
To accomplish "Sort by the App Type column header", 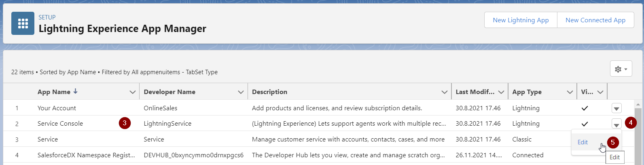I will (527, 92).
